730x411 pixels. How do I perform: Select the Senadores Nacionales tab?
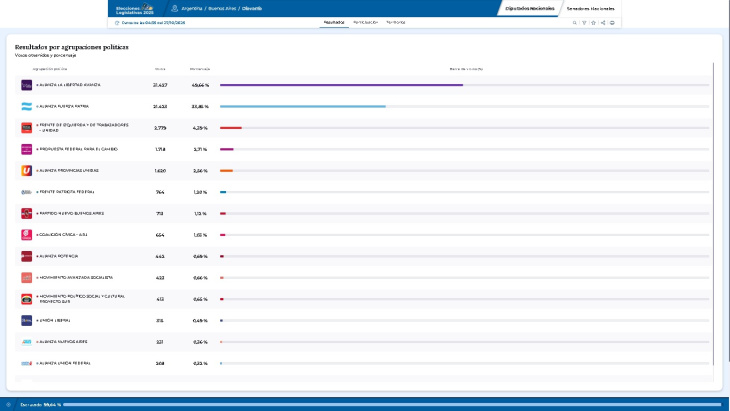pyautogui.click(x=590, y=8)
